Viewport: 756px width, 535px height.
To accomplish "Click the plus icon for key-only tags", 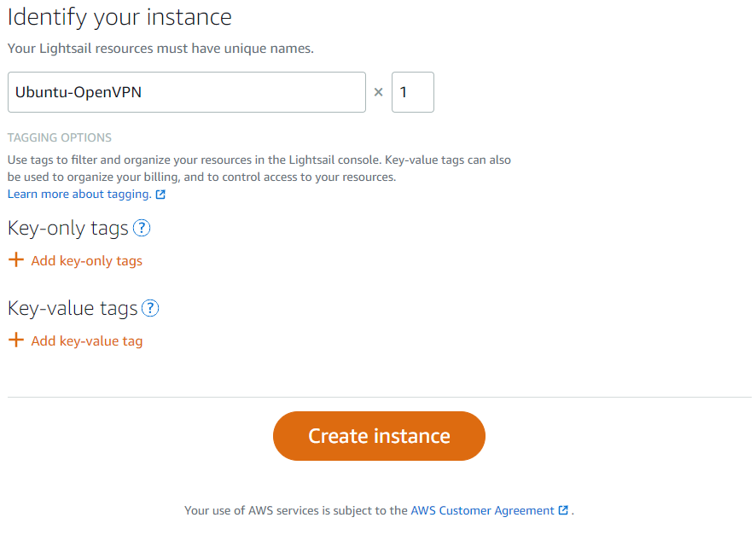I will pos(15,260).
